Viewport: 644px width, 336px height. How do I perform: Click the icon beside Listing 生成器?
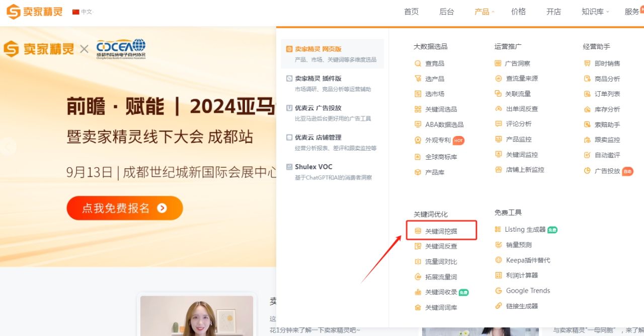click(498, 229)
